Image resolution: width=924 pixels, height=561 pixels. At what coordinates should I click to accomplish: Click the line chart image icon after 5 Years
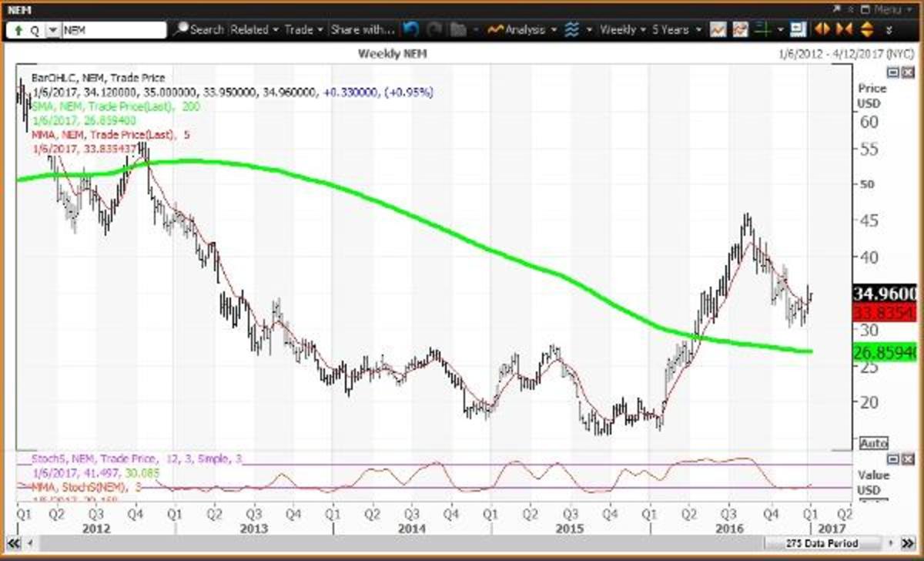click(718, 30)
